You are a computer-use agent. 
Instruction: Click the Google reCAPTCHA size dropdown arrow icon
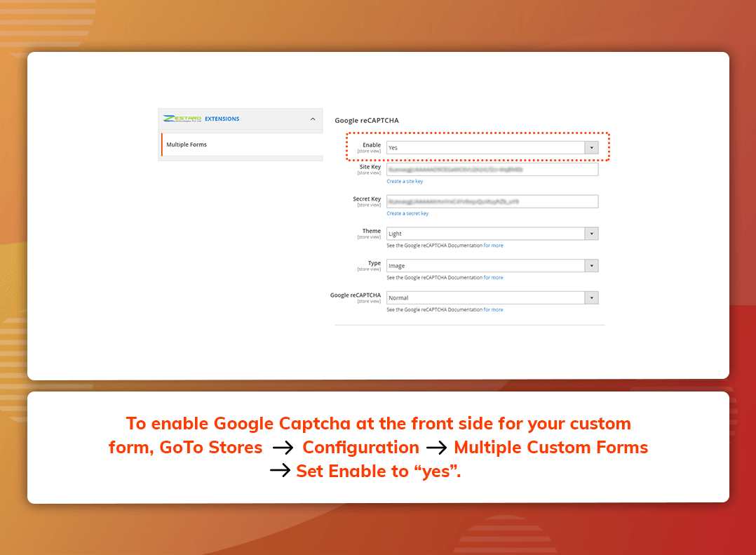591,297
